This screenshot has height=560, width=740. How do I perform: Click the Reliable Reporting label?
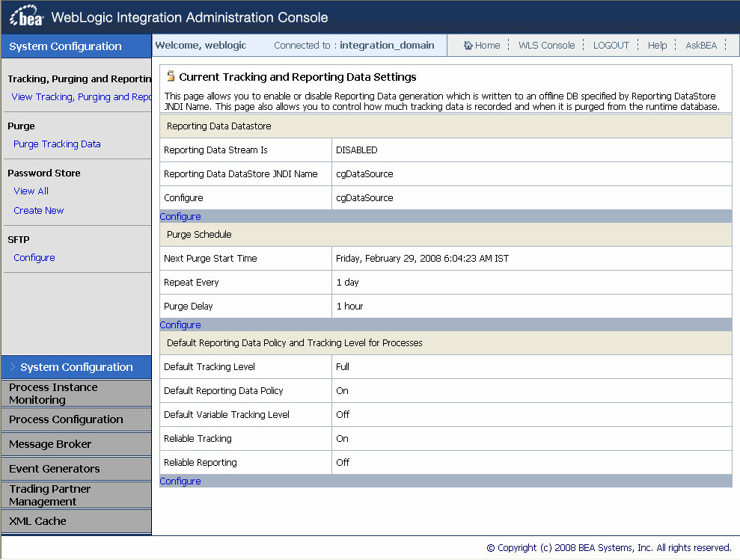pyautogui.click(x=200, y=463)
